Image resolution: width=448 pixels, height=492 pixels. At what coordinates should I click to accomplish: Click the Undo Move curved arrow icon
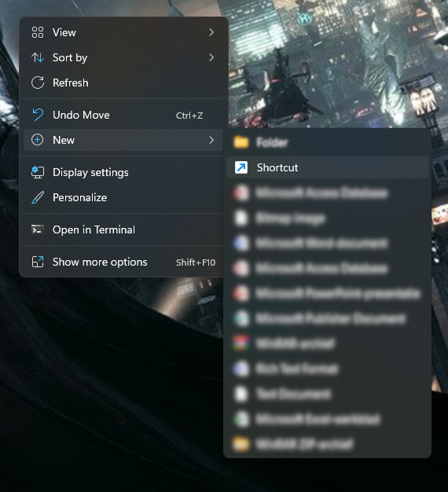(38, 115)
